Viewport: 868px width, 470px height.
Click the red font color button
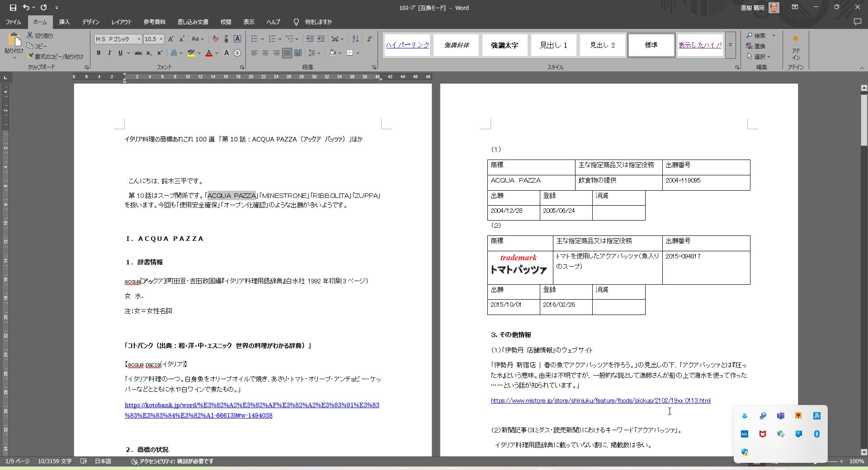[209, 53]
